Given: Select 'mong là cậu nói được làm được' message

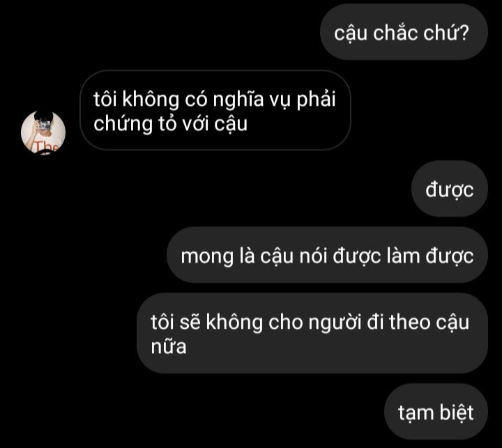Looking at the screenshot, I should [x=327, y=256].
